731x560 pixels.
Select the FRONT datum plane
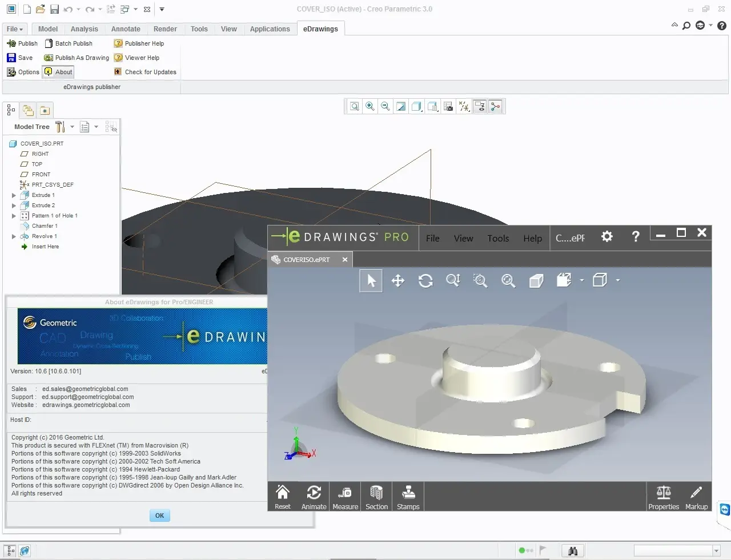click(x=41, y=175)
